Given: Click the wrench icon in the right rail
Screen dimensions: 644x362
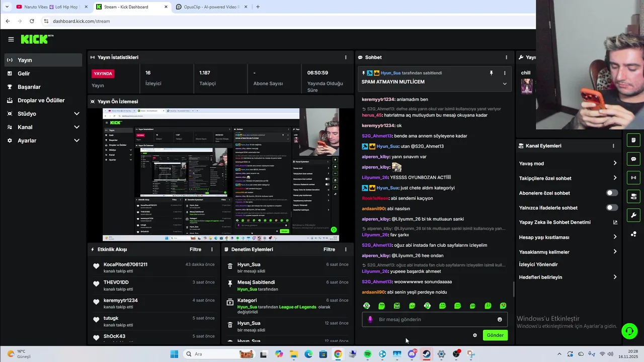Looking at the screenshot, I should (x=633, y=215).
